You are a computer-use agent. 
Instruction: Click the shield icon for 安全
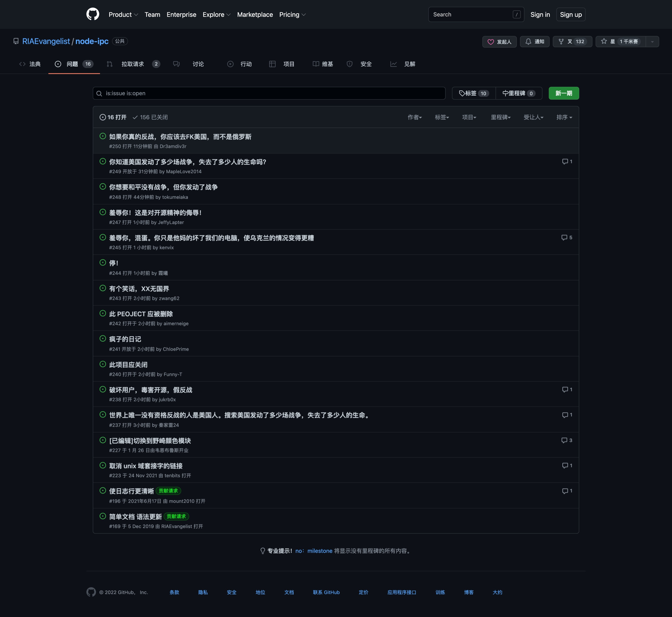[350, 64]
